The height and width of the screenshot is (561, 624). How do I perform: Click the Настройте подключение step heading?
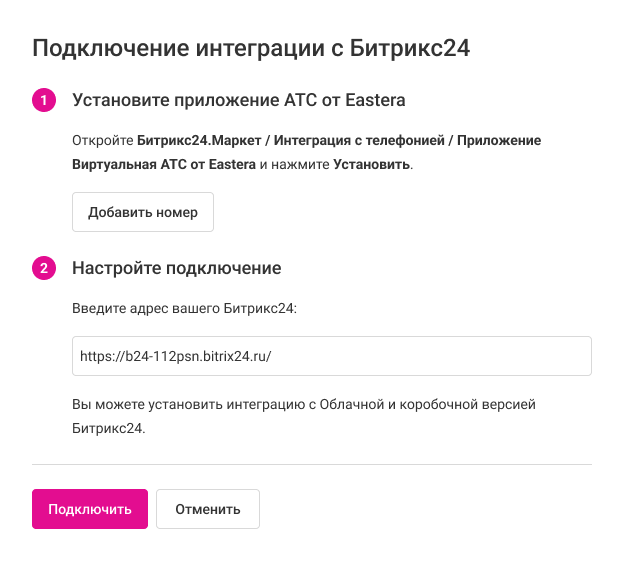click(x=176, y=268)
